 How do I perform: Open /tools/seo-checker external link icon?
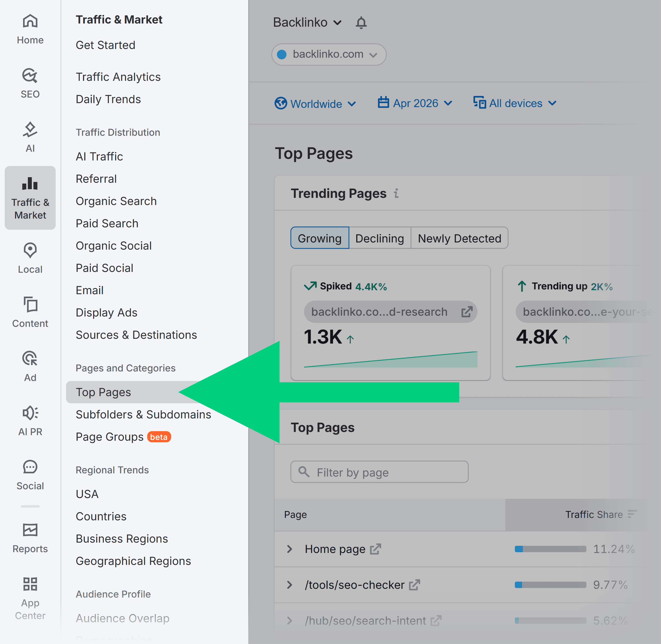414,585
